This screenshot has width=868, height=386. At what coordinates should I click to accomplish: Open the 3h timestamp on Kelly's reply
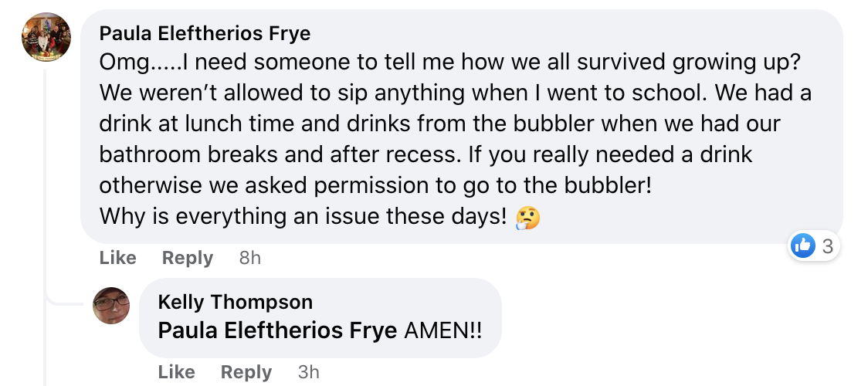[309, 372]
